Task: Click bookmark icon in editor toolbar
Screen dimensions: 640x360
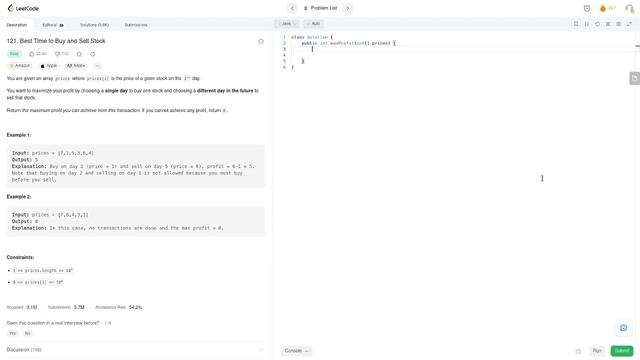Action: click(x=576, y=24)
